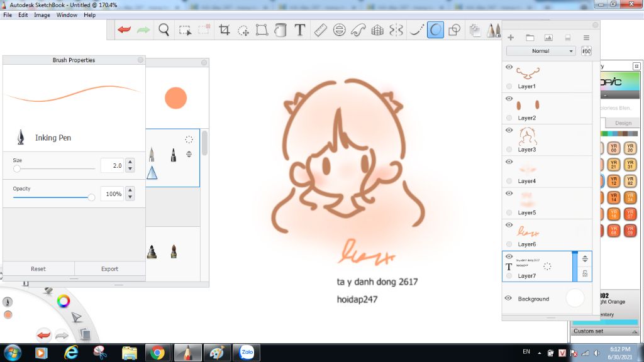
Task: Decrease brush opacity with down arrow
Action: tap(130, 197)
